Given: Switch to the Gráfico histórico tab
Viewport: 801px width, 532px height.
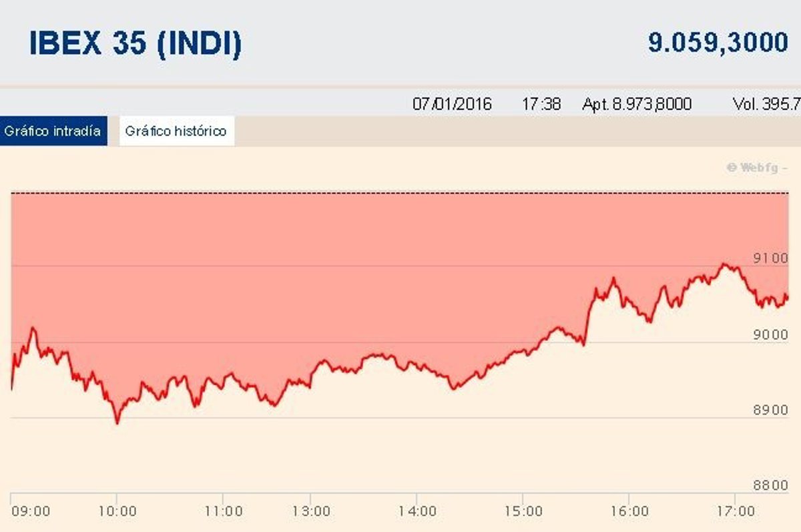Looking at the screenshot, I should point(177,131).
